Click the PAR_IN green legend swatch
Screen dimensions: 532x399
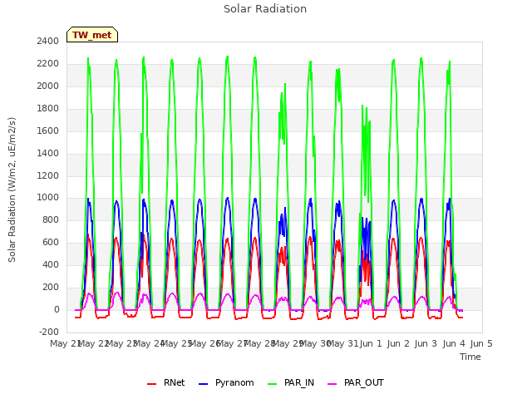tap(272, 384)
